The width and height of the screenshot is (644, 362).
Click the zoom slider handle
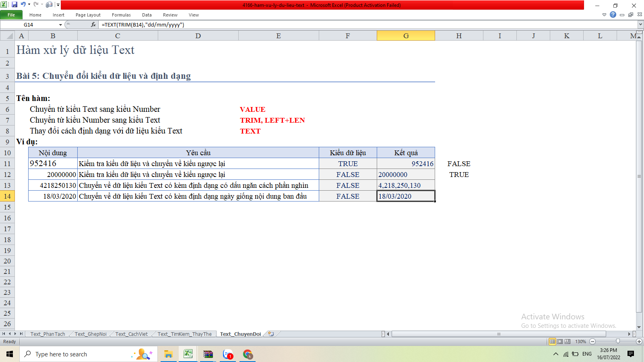point(618,341)
